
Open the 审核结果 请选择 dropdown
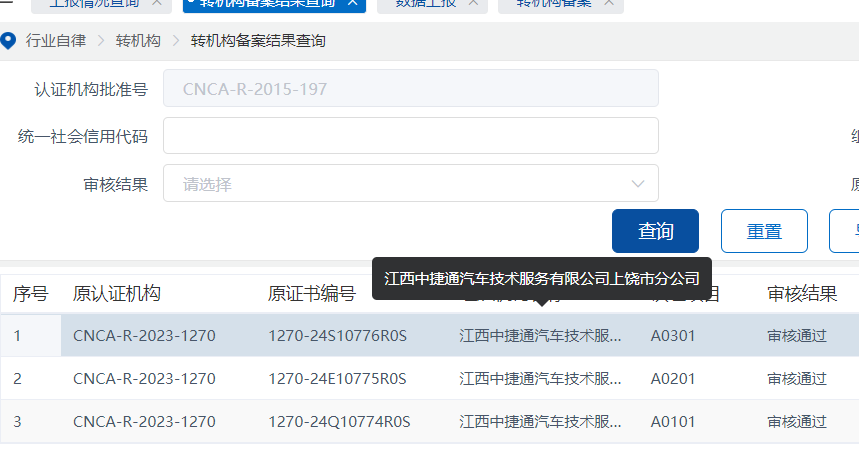411,183
